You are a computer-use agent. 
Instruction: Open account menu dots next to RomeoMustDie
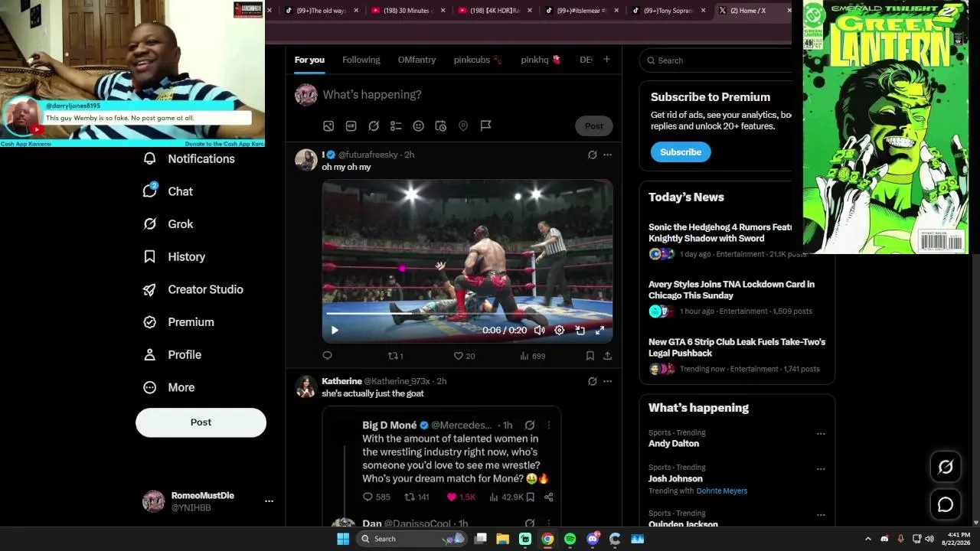269,501
